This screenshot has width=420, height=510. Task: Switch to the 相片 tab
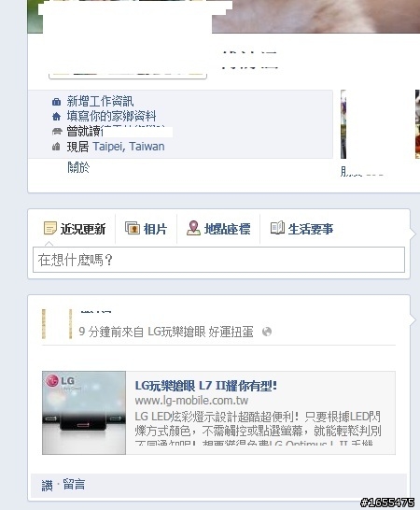[x=146, y=229]
